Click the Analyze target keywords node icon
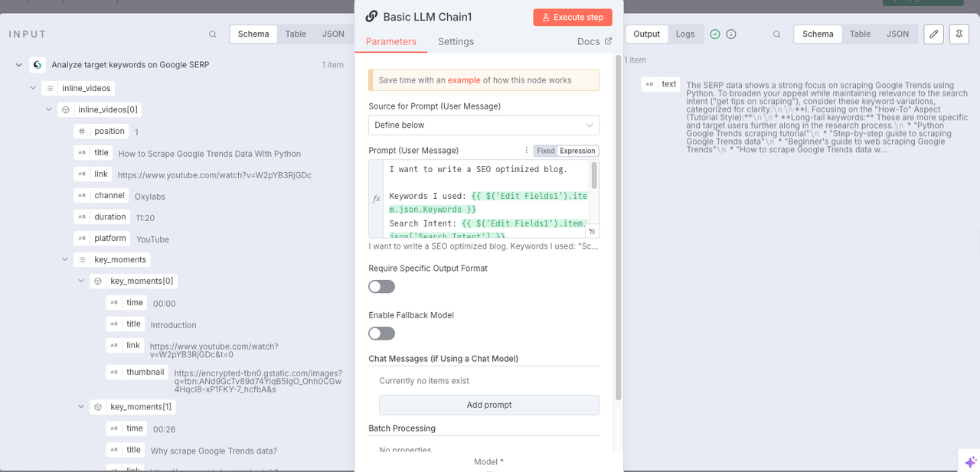 (38, 65)
